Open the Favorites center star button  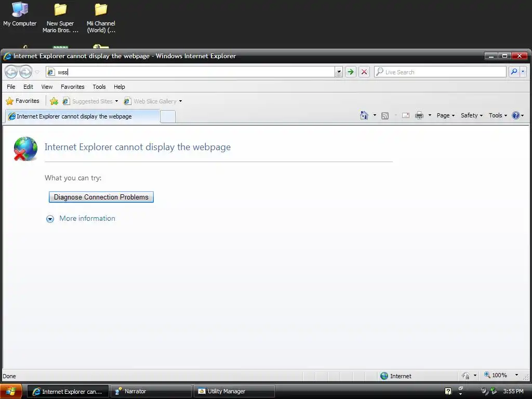[x=23, y=101]
